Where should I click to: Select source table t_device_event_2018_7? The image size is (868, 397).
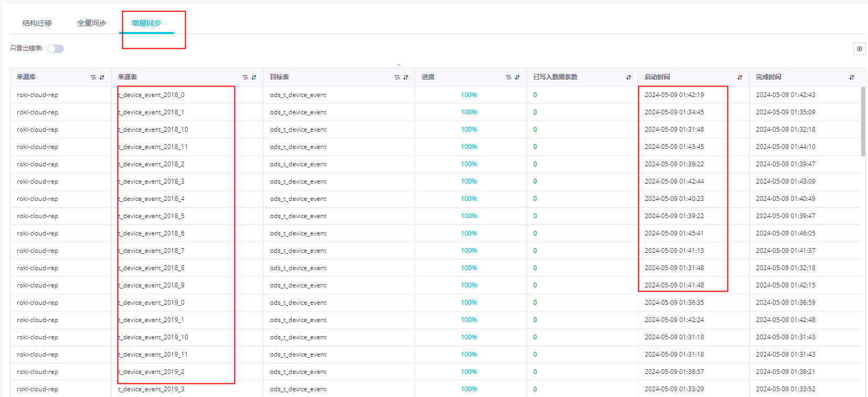pos(151,251)
